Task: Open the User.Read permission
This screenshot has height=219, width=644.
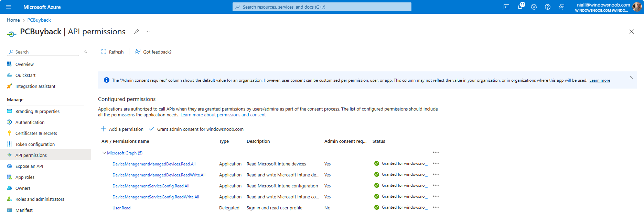Action: click(121, 208)
